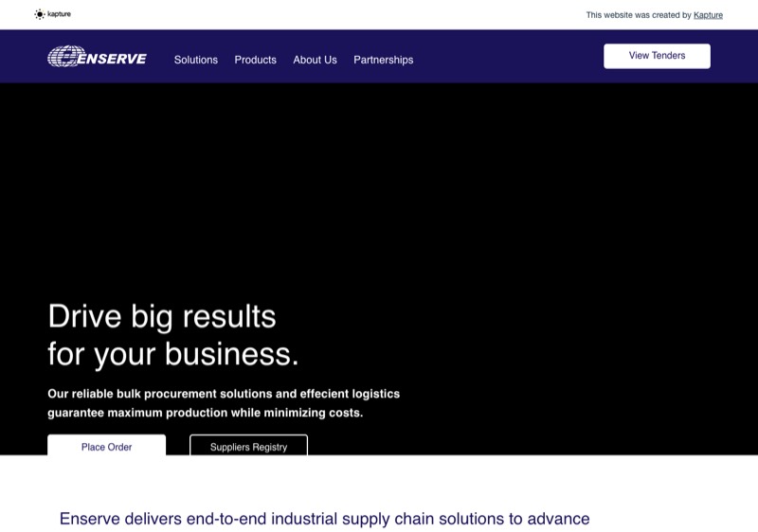Click the "Our reliable bulk procurement solutions" text

tap(224, 394)
